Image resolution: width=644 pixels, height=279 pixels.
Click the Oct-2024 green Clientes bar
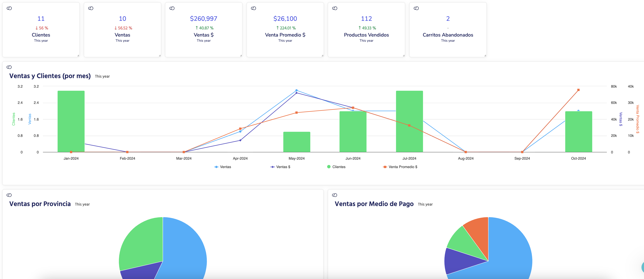click(579, 132)
